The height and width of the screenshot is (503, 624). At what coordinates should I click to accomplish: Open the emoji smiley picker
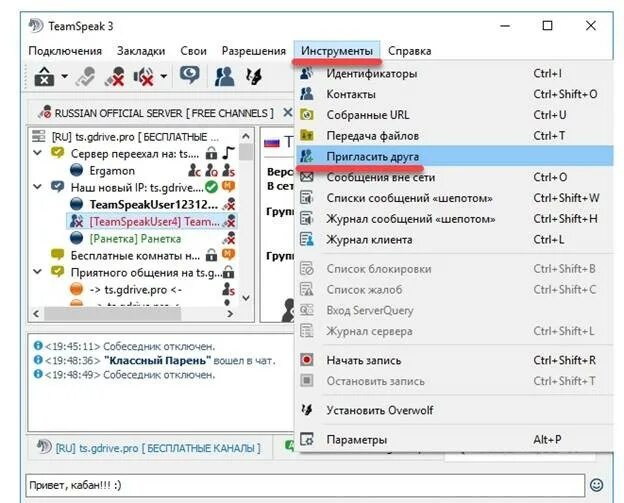pyautogui.click(x=597, y=485)
